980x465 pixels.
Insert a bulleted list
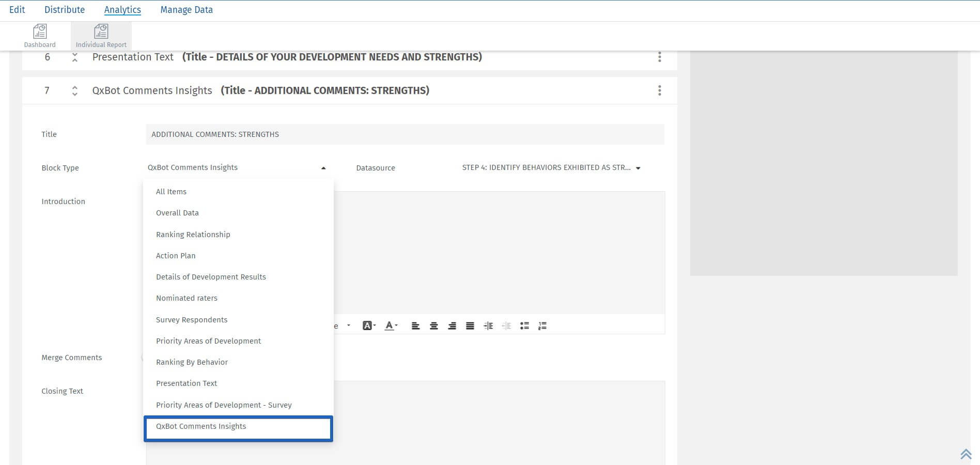pos(524,326)
